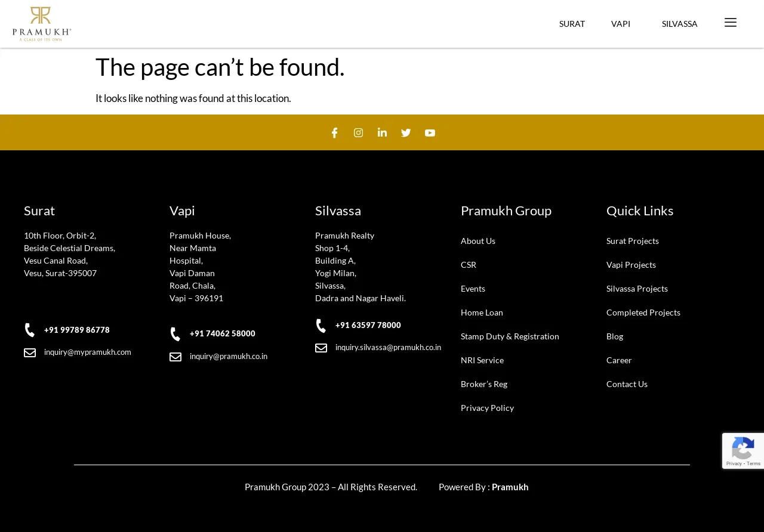Email inquiry.silvassa@pramukh.co.in
Viewport: 764px width, 532px height.
[388, 347]
